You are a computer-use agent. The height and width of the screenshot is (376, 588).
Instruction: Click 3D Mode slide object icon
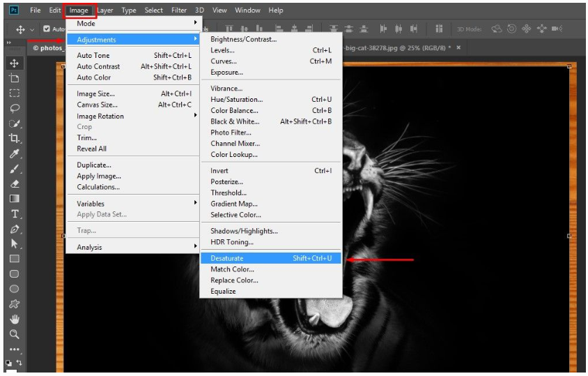(x=541, y=29)
